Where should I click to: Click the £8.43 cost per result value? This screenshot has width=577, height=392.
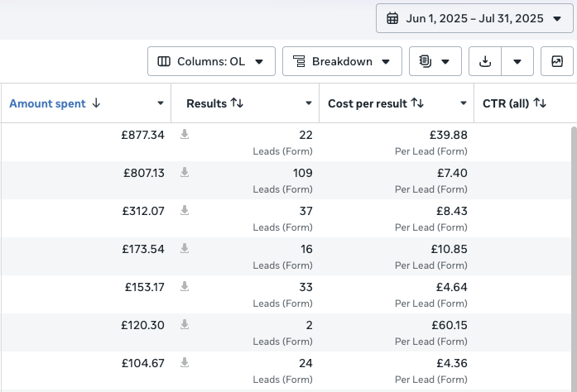(x=452, y=212)
